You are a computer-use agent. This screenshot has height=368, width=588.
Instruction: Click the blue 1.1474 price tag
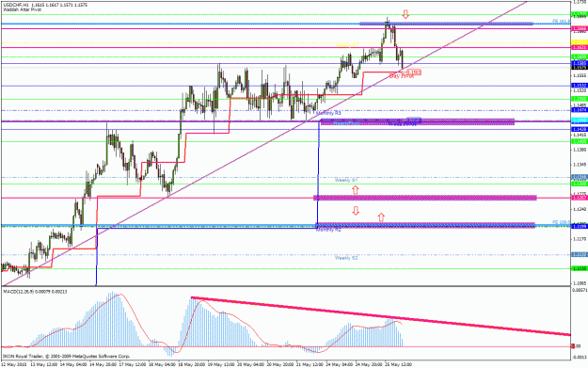580,110
